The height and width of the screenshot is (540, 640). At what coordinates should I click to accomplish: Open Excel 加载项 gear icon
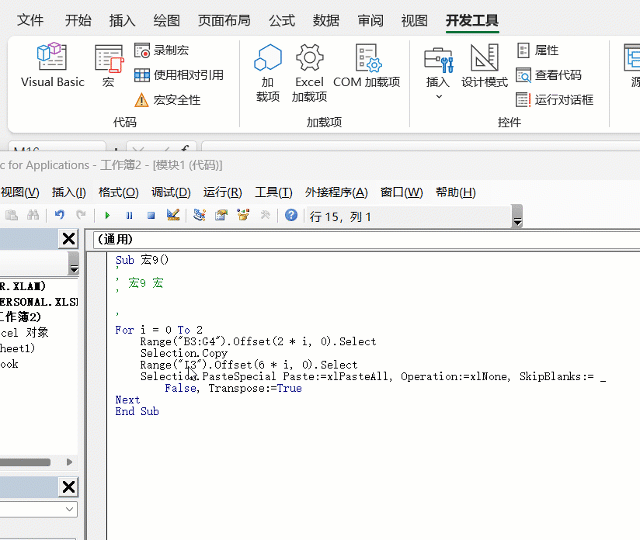(309, 72)
